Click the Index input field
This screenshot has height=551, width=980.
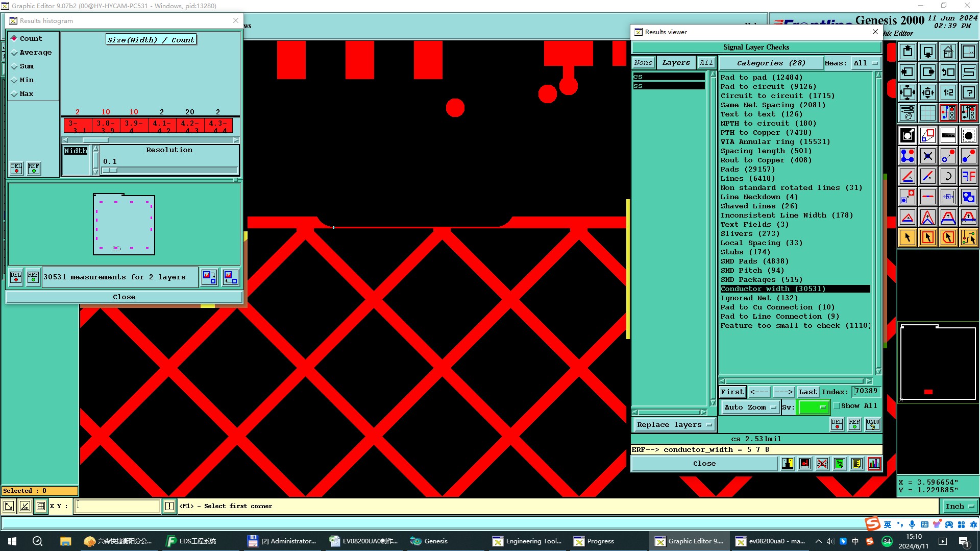point(866,392)
